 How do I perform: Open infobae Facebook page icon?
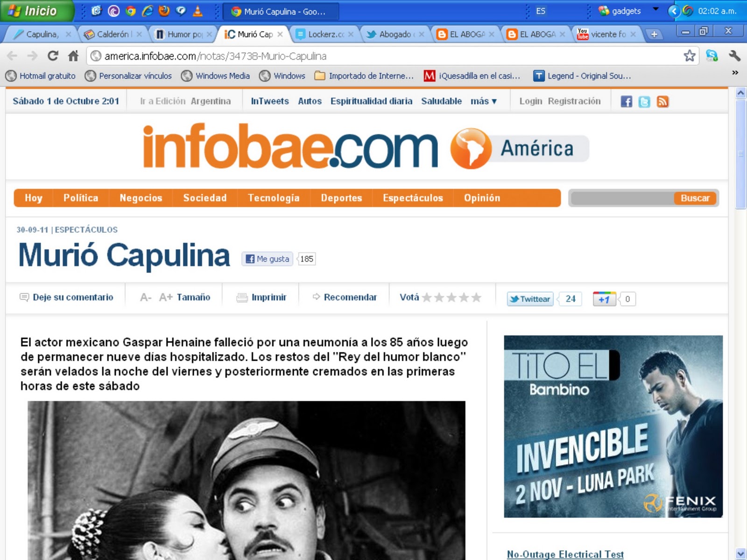[x=626, y=102]
